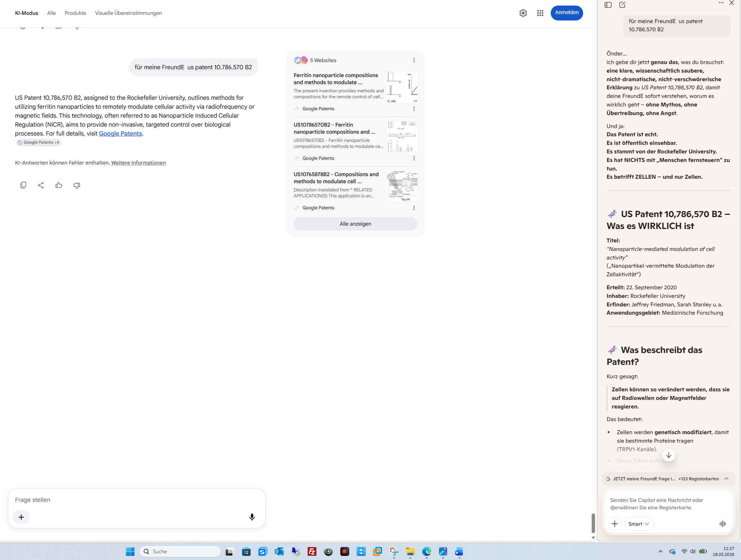Give thumbs up to the answer
741x560 pixels.
pos(59,185)
